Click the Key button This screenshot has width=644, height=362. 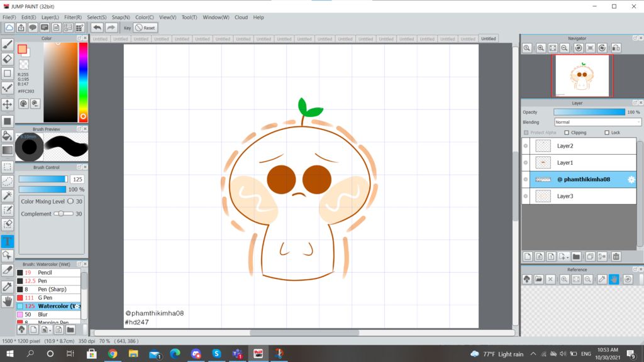(x=127, y=28)
